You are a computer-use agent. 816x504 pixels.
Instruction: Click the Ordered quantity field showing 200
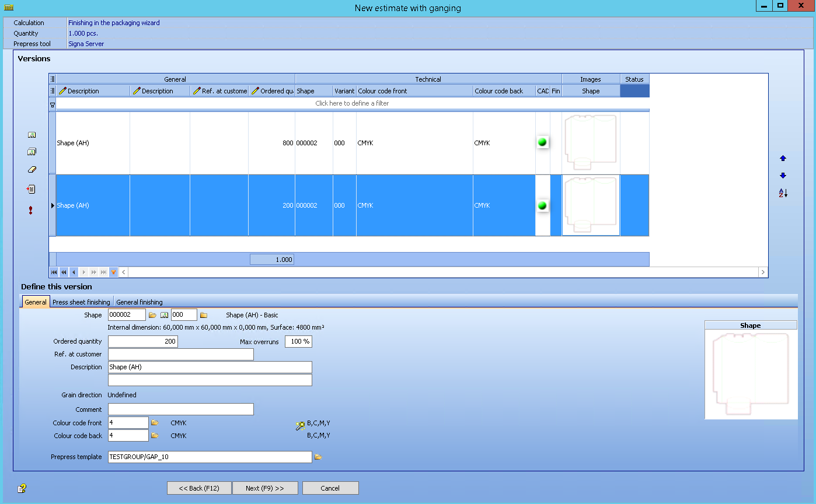click(143, 341)
